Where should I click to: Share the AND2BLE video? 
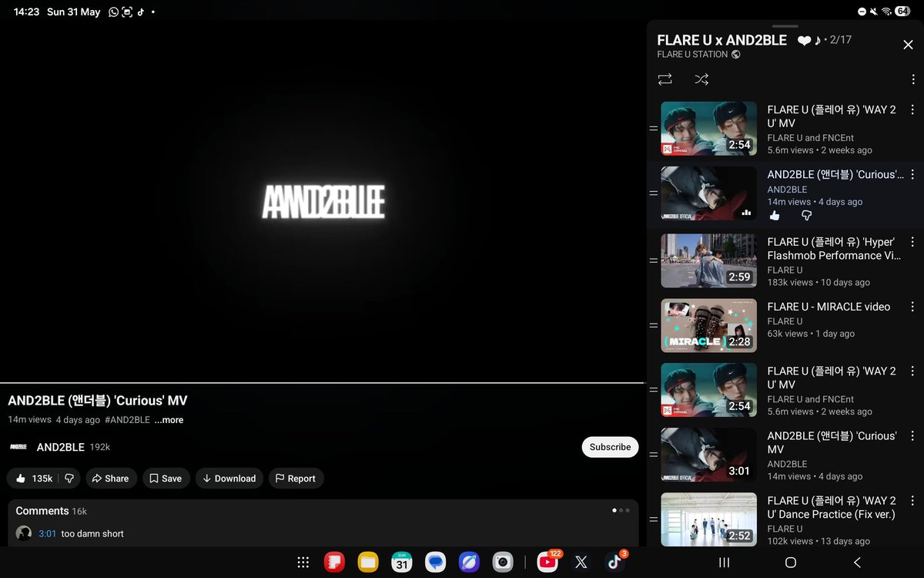click(x=111, y=479)
